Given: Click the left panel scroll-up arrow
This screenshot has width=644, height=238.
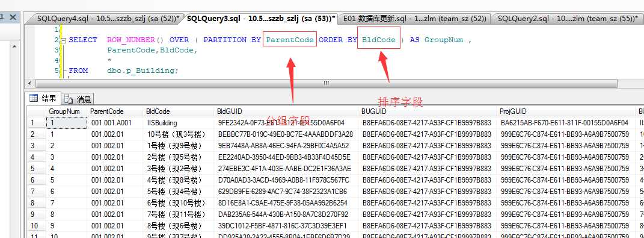Looking at the screenshot, I should 14,46.
